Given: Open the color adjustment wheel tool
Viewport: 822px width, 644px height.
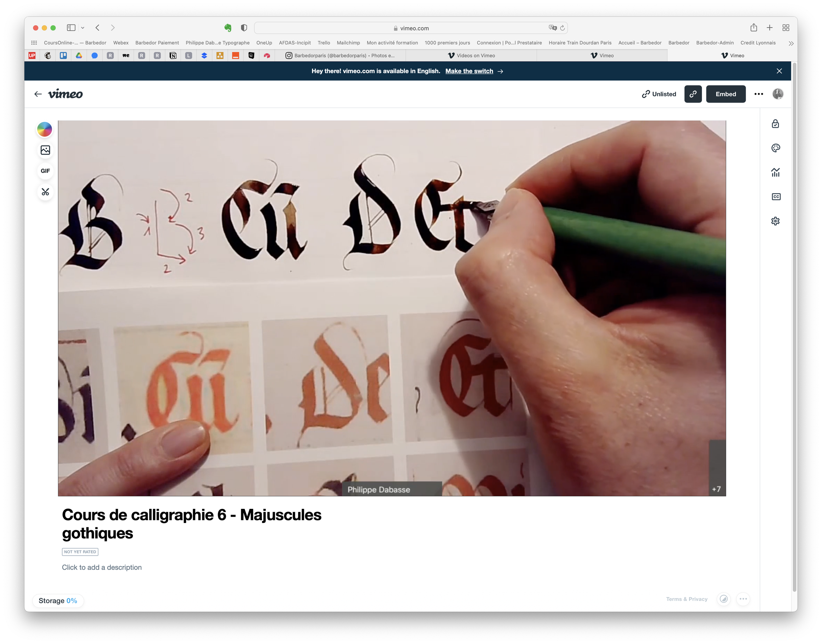Looking at the screenshot, I should 45,129.
